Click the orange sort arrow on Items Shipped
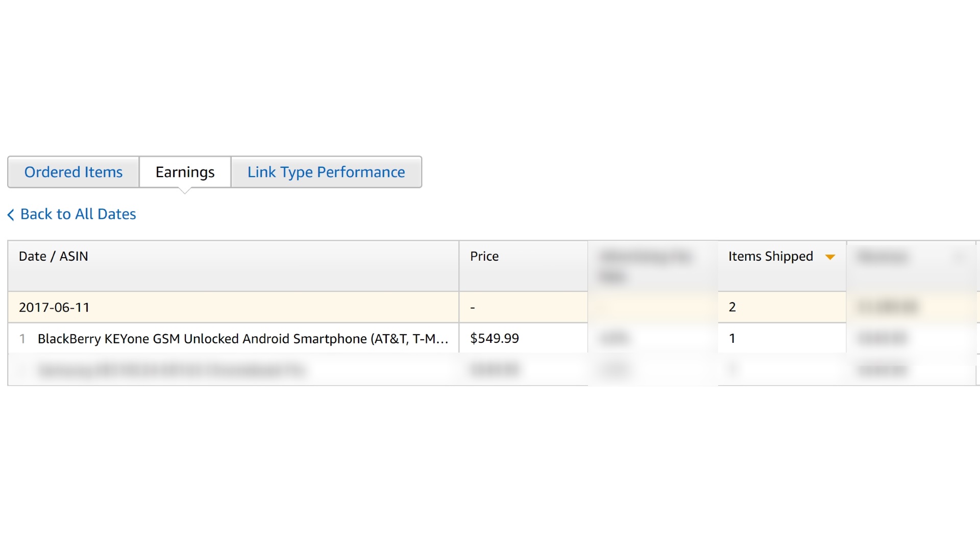This screenshot has height=551, width=980. 830,257
